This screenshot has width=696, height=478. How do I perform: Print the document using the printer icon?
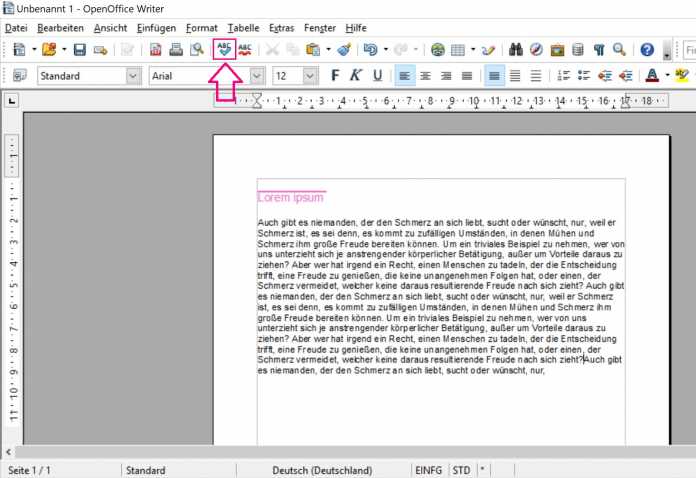176,49
